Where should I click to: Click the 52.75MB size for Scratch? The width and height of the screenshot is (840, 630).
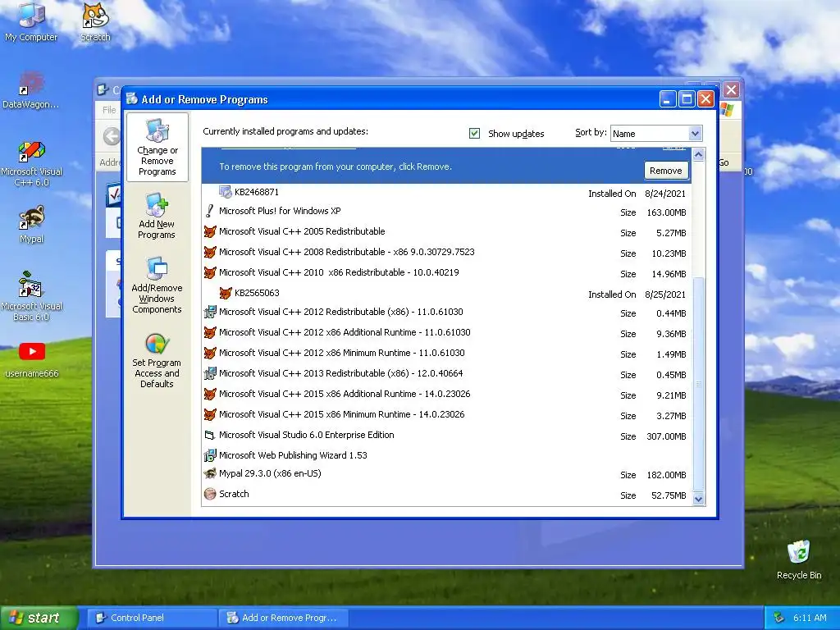[669, 495]
